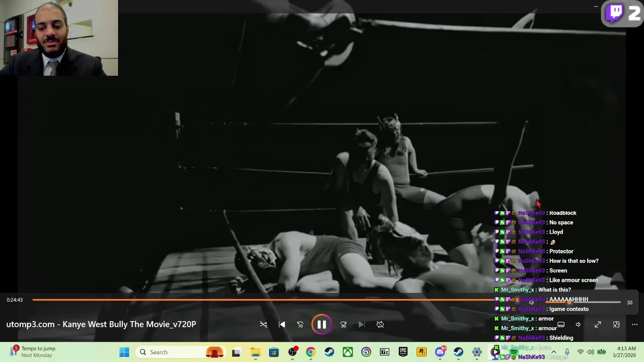
Task: Click the battery icon in the system tray
Action: (601, 352)
